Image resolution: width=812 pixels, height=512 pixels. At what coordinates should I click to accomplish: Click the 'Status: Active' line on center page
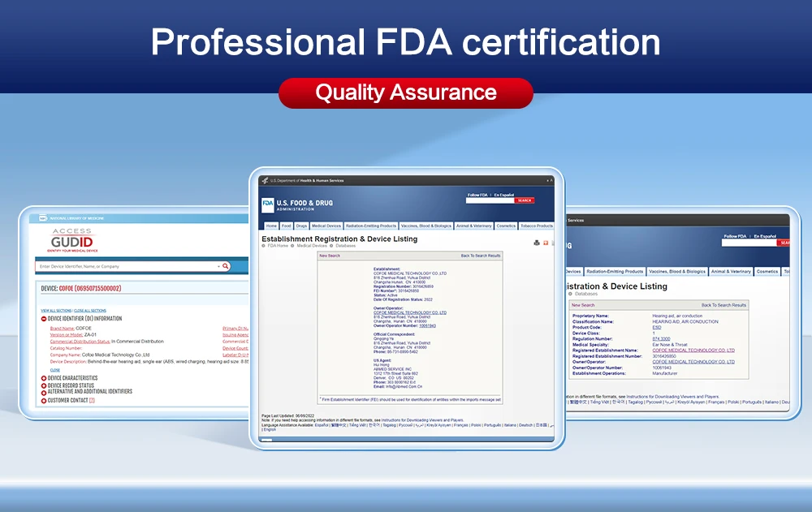click(x=385, y=295)
